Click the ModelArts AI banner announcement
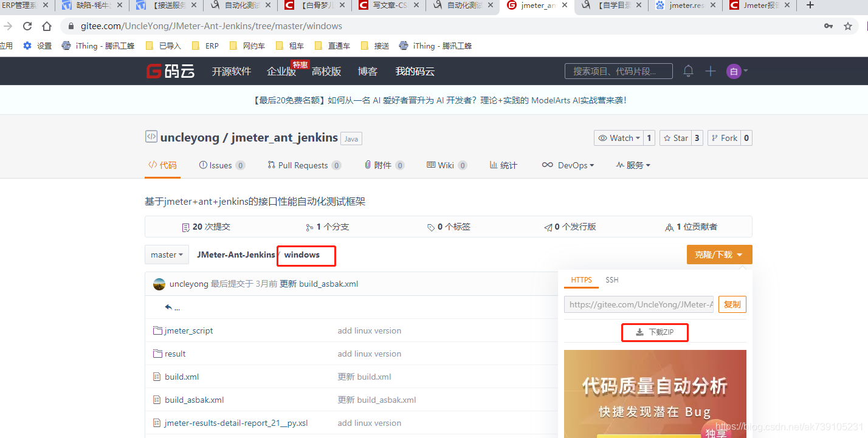Image resolution: width=868 pixels, height=438 pixels. click(438, 100)
